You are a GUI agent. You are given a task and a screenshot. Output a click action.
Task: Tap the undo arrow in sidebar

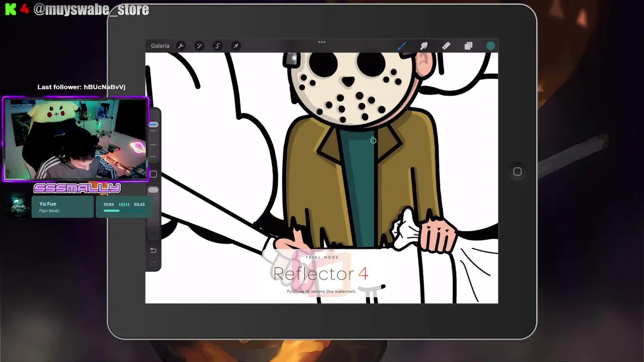pos(153,250)
